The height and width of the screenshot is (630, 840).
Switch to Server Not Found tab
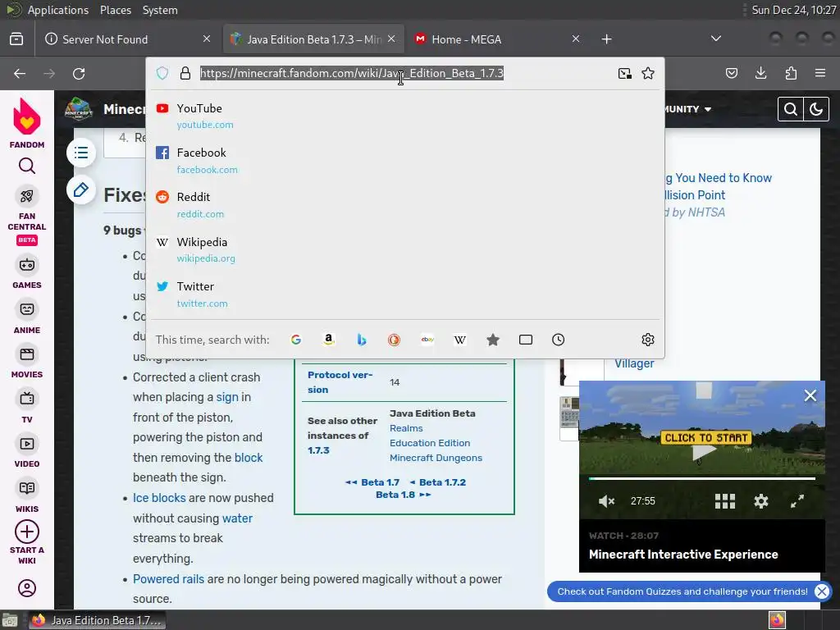128,39
